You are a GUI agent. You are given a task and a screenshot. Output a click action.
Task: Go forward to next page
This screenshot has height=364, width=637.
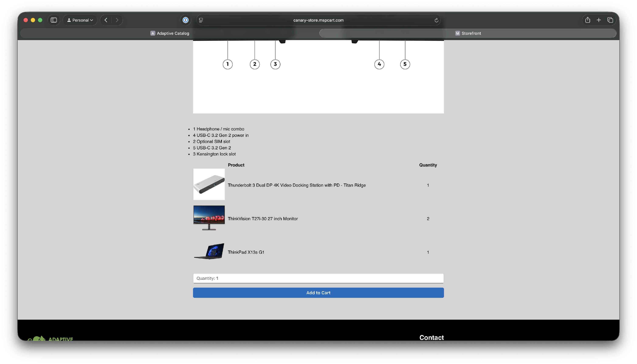click(117, 20)
